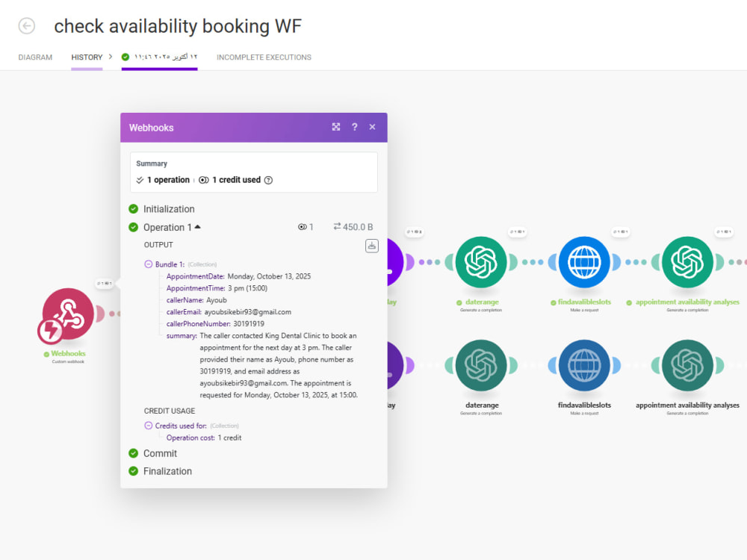Open the INCOMPLETE EXECUTIONS tab
Viewport: 747px width, 560px height.
[264, 57]
